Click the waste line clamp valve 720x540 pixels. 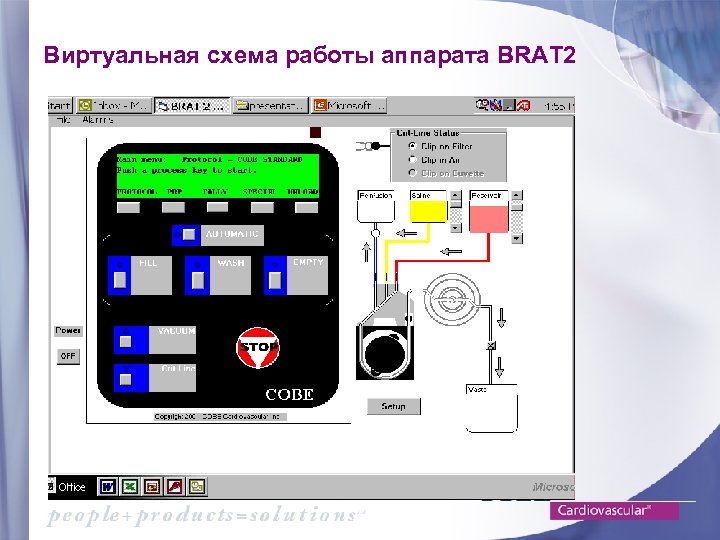(491, 346)
